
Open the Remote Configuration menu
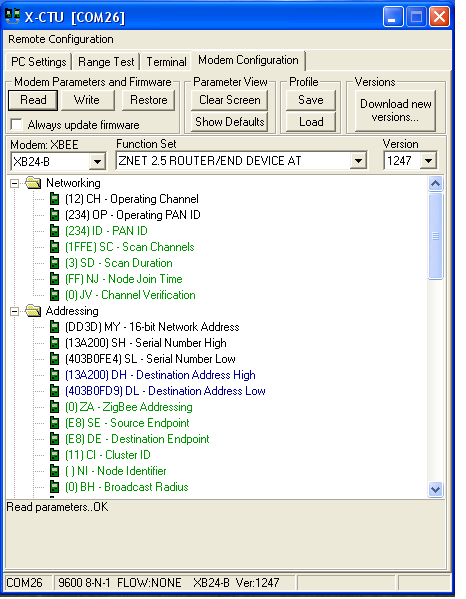[61, 39]
